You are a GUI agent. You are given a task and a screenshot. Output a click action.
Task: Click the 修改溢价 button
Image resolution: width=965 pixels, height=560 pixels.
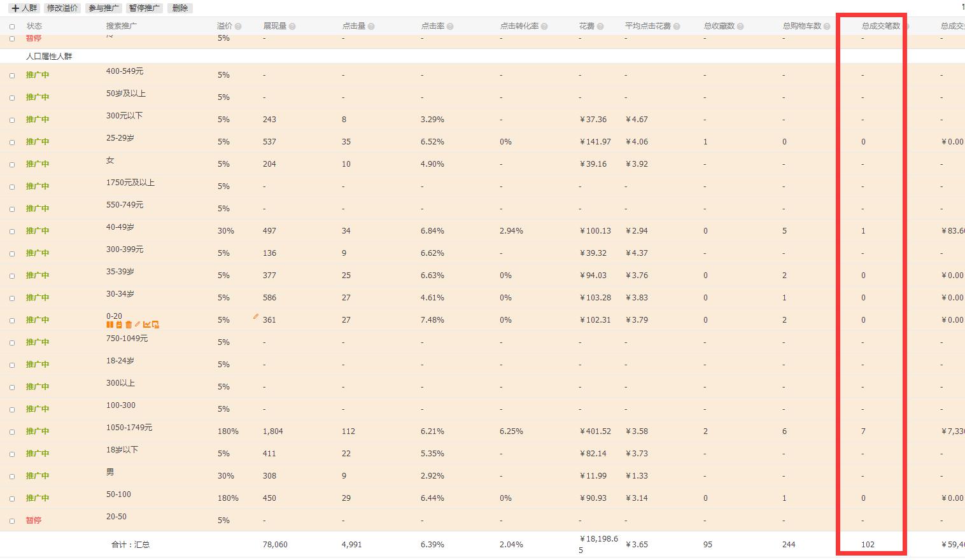coord(62,8)
